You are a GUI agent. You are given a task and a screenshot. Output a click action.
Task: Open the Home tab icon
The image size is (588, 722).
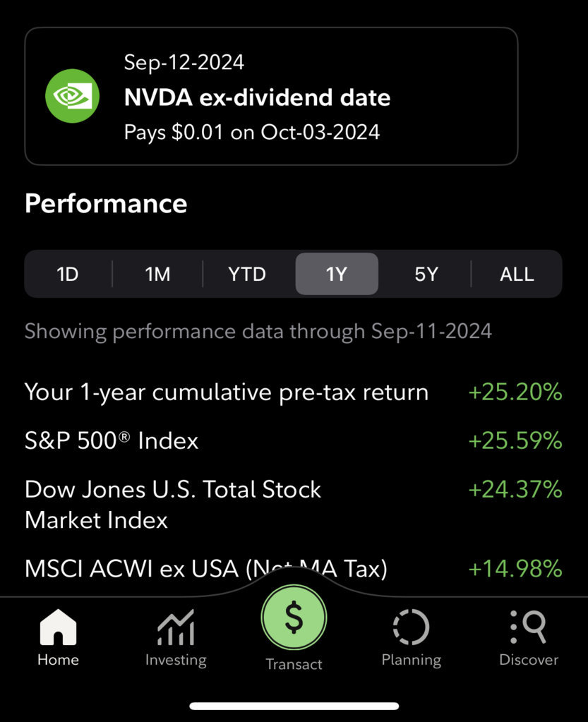click(x=58, y=627)
